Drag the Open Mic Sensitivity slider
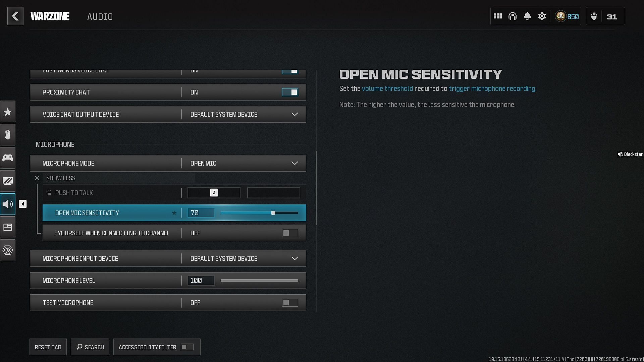 tap(273, 213)
